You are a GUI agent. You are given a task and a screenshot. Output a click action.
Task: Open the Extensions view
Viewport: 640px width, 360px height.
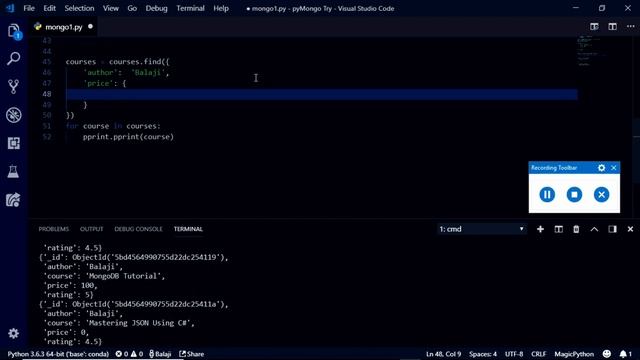click(13, 143)
